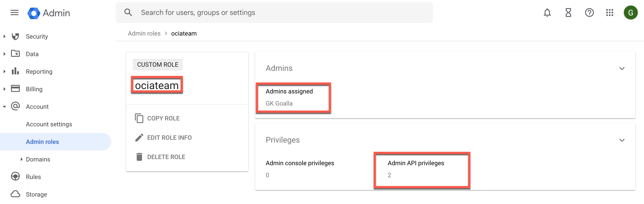This screenshot has height=204, width=644.
Task: Click the notifications bell icon
Action: coord(547,13)
